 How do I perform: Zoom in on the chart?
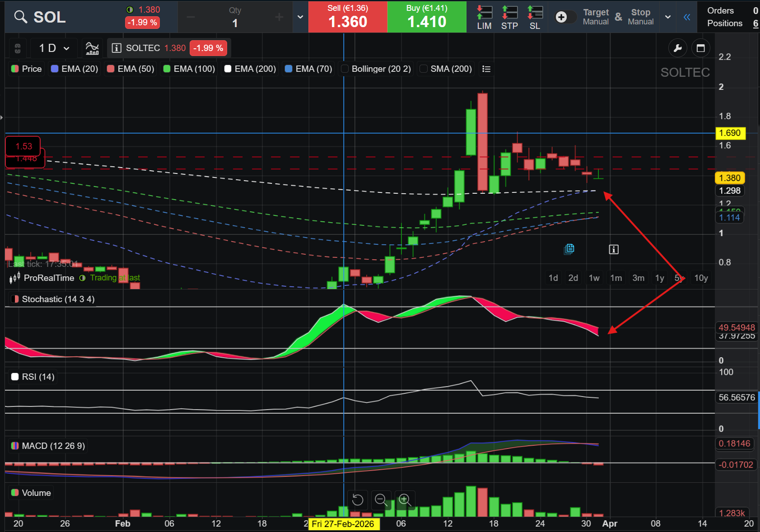coord(405,500)
